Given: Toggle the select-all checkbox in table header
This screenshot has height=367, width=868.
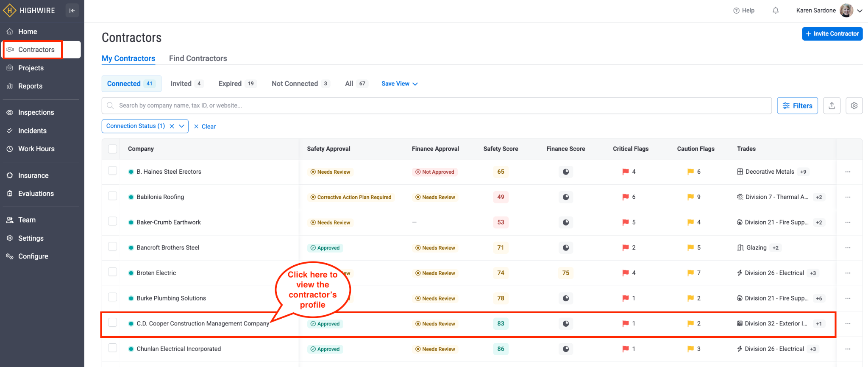Looking at the screenshot, I should [112, 149].
